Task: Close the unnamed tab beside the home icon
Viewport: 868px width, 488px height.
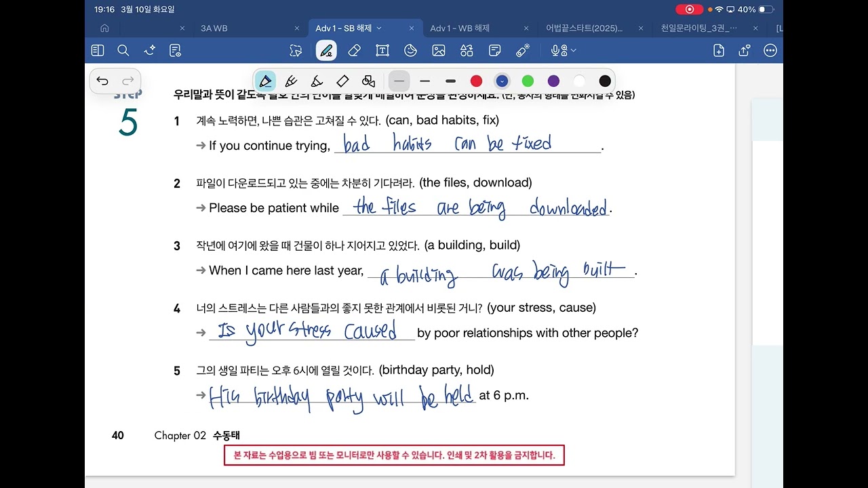Action: (x=182, y=28)
